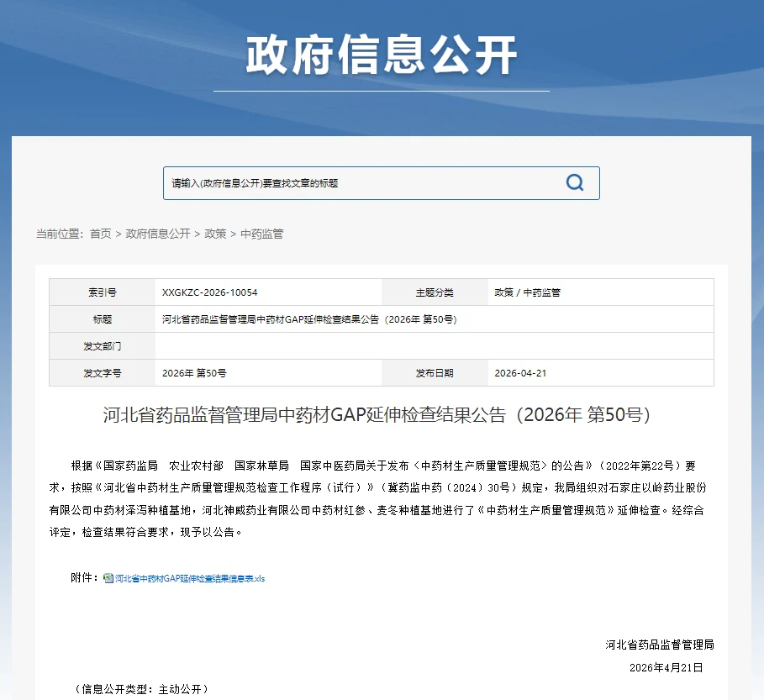Go to 首页 in the breadcrumb
The width and height of the screenshot is (764, 700).
point(100,234)
